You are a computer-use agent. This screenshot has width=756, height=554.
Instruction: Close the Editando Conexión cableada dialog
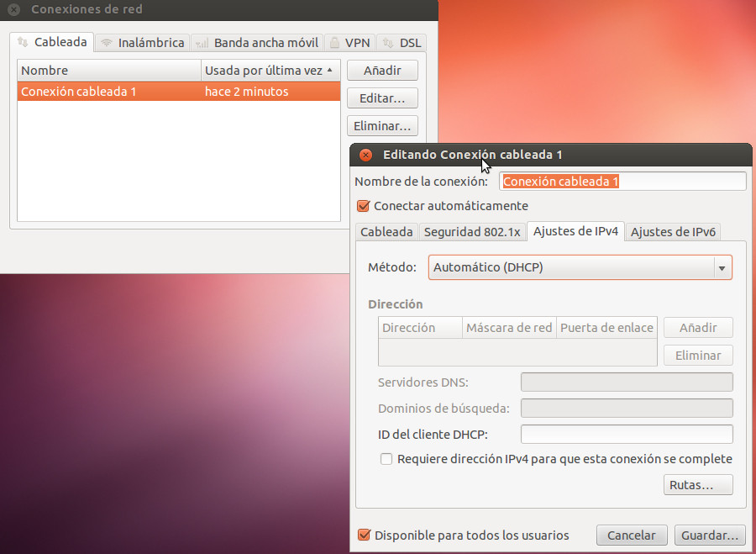click(x=365, y=155)
